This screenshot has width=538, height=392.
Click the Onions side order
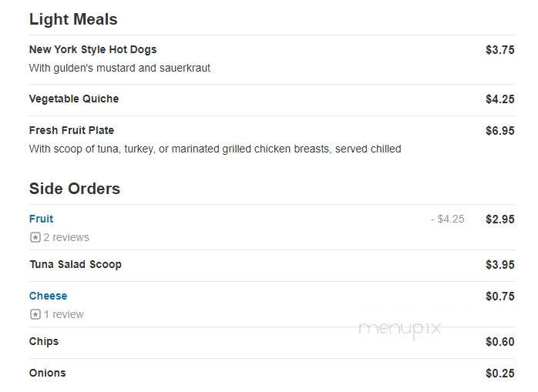47,373
